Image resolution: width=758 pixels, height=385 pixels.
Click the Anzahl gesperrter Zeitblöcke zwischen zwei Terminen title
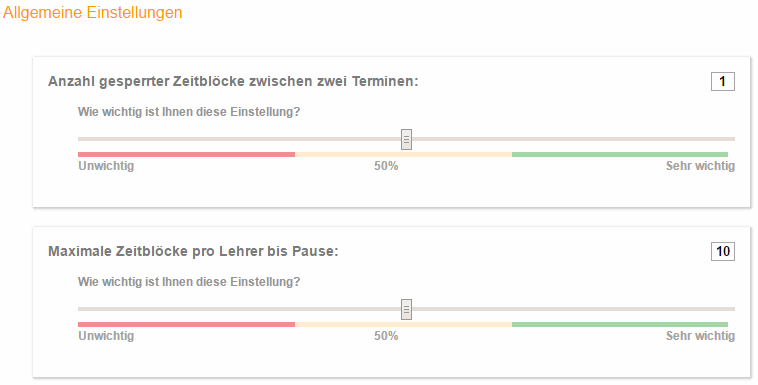point(233,81)
